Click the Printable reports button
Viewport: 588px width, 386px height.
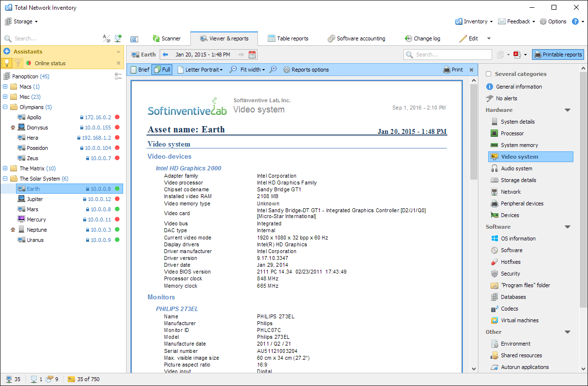point(558,55)
